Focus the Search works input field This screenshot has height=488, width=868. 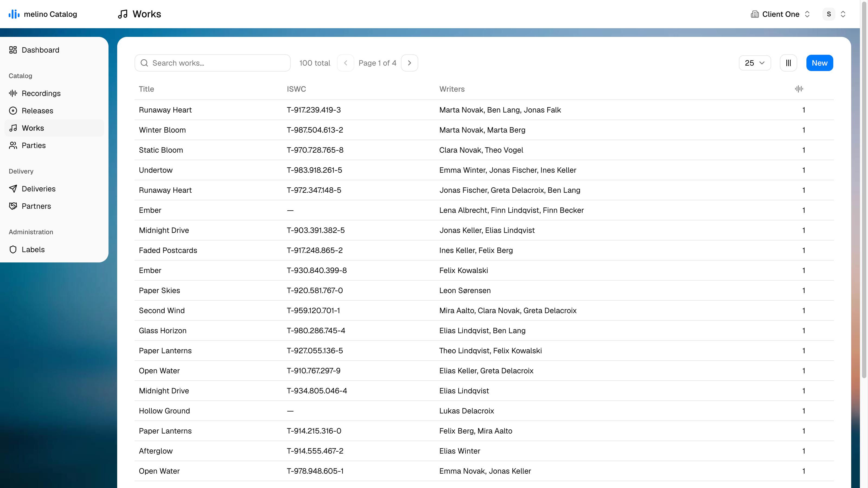click(x=213, y=63)
